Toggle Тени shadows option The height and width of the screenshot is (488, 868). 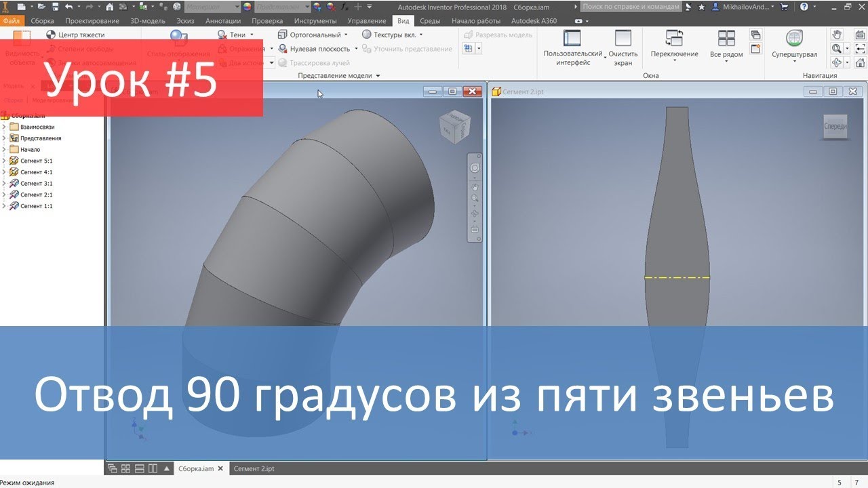coord(233,35)
